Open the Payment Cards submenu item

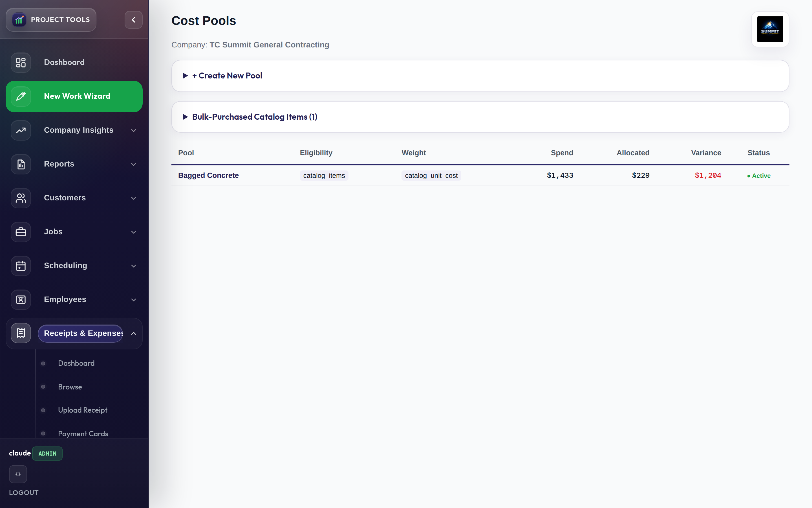[x=83, y=433]
